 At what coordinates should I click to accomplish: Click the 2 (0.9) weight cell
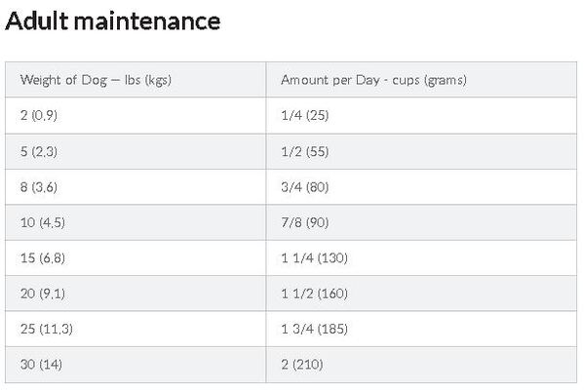(136, 115)
